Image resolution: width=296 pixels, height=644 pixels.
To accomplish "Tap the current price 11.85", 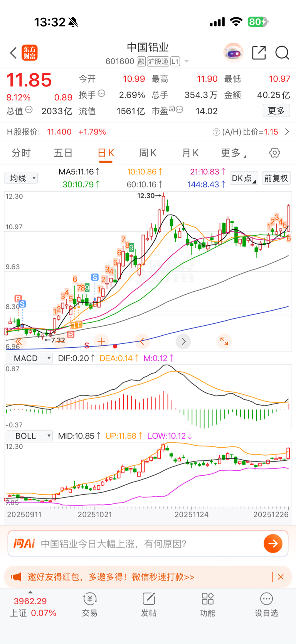I will pyautogui.click(x=29, y=80).
